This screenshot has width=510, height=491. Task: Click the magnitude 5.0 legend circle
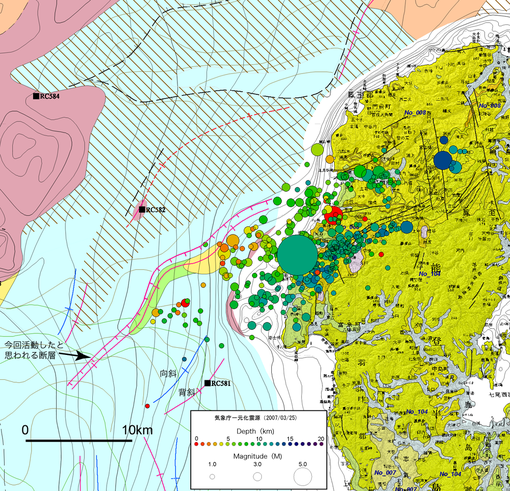pyautogui.click(x=303, y=476)
